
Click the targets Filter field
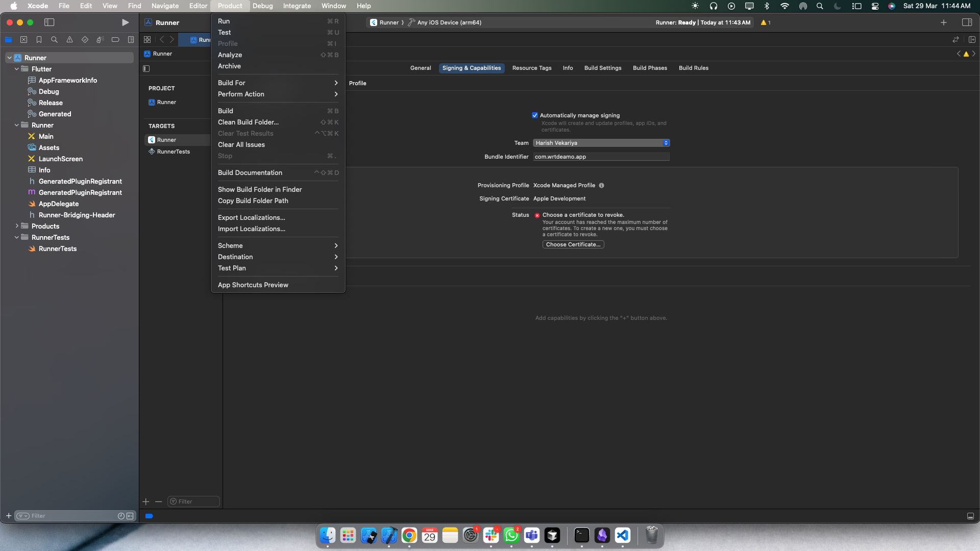point(193,502)
